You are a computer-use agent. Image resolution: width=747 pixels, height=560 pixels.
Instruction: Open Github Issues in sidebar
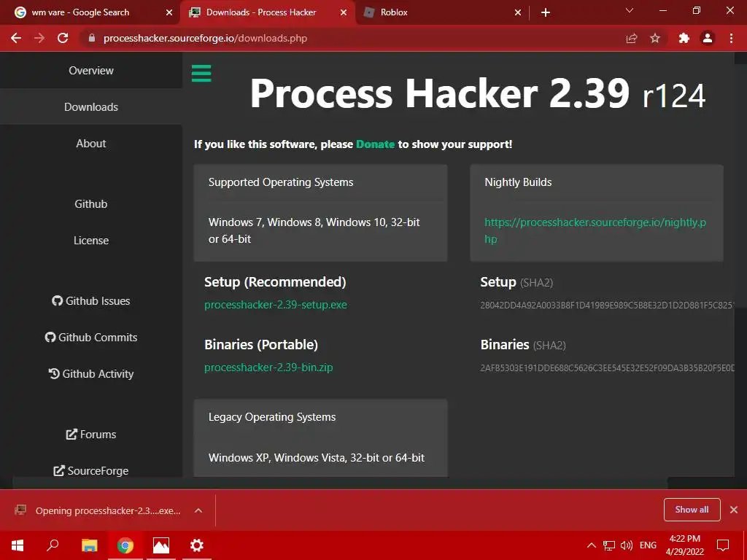(91, 301)
